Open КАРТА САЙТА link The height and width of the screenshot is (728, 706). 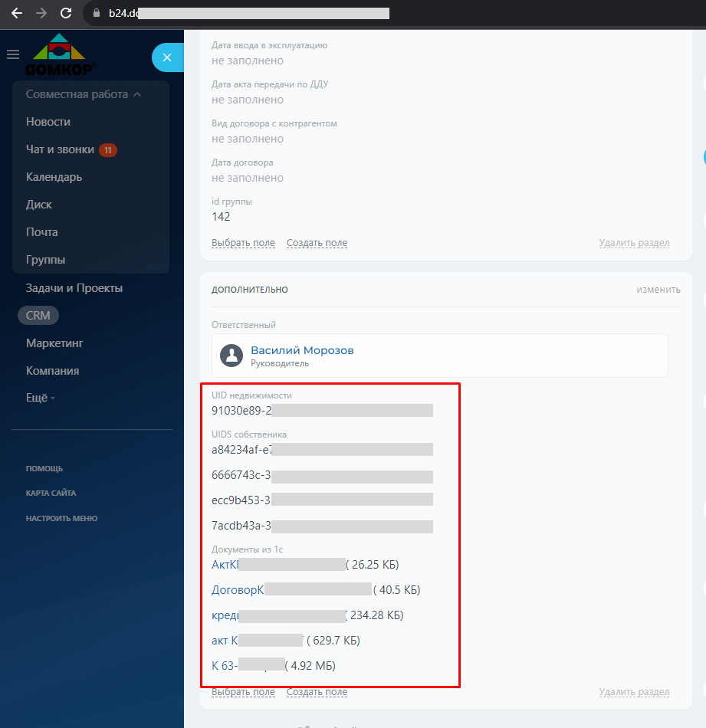tap(51, 493)
